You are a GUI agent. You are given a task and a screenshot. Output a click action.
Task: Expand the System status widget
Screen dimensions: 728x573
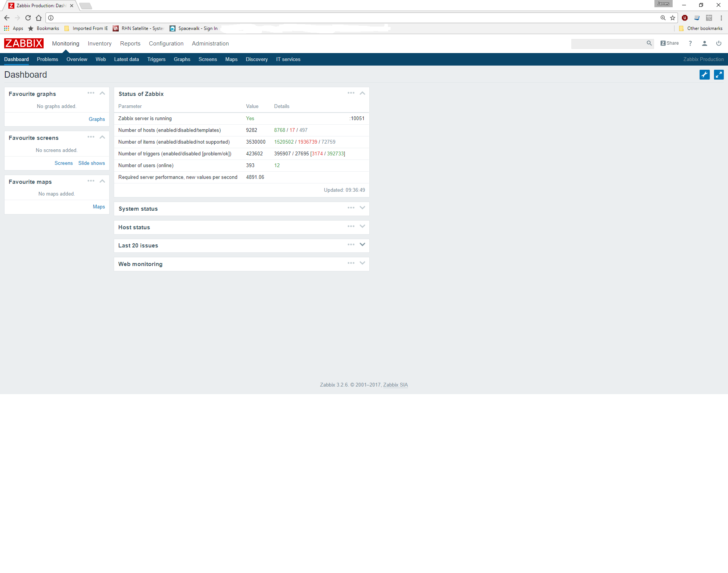point(362,208)
